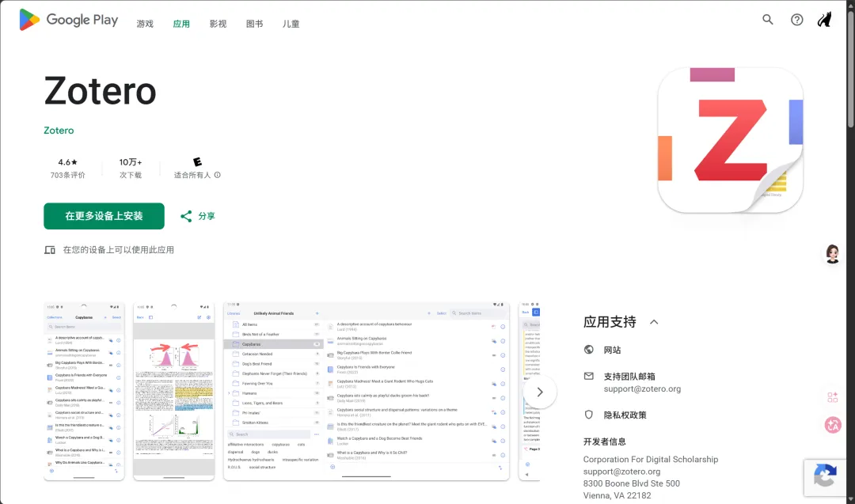Click the Google Play logo
The image size is (855, 504).
point(69,20)
